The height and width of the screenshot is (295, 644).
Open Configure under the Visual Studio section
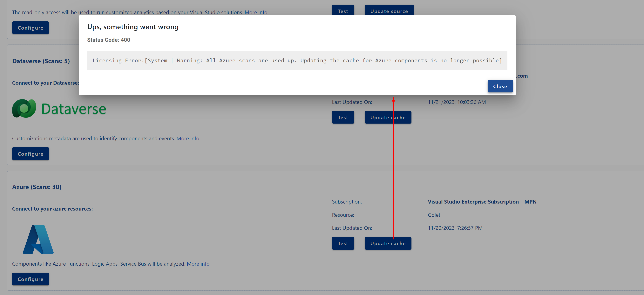(x=31, y=28)
